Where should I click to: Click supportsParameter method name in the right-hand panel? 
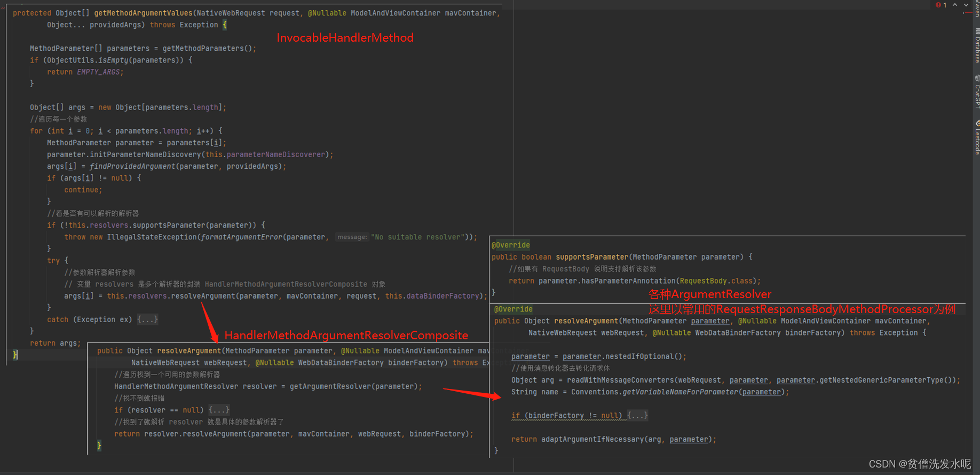tap(592, 257)
